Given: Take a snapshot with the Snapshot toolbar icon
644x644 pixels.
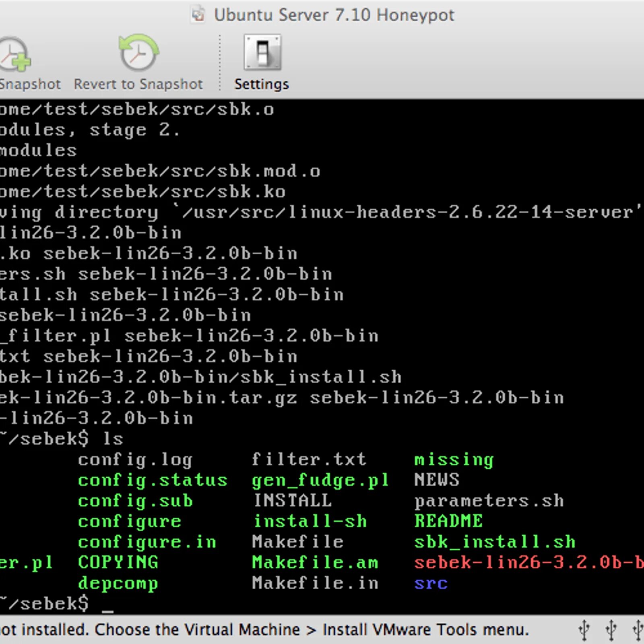Looking at the screenshot, I should click(x=14, y=54).
